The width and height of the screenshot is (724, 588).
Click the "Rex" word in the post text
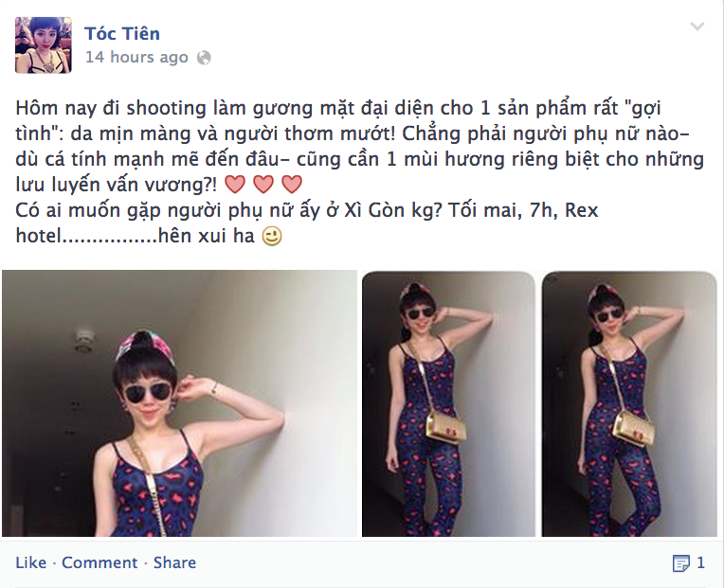coord(581,210)
